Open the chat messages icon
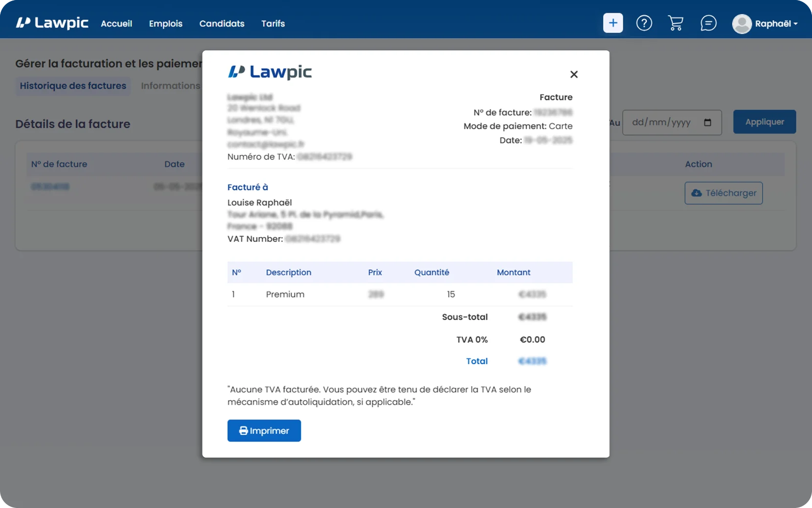 708,23
